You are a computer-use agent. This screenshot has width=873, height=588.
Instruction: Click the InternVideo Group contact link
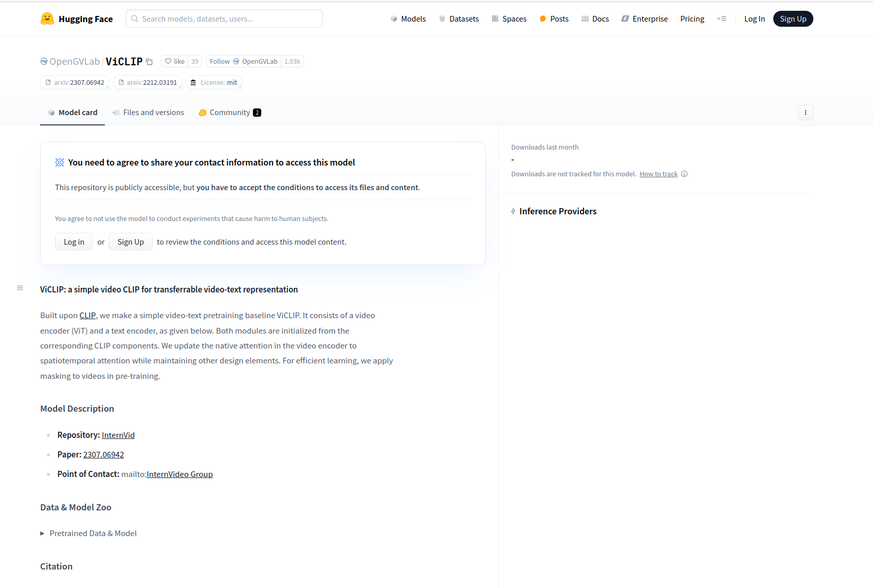click(179, 474)
